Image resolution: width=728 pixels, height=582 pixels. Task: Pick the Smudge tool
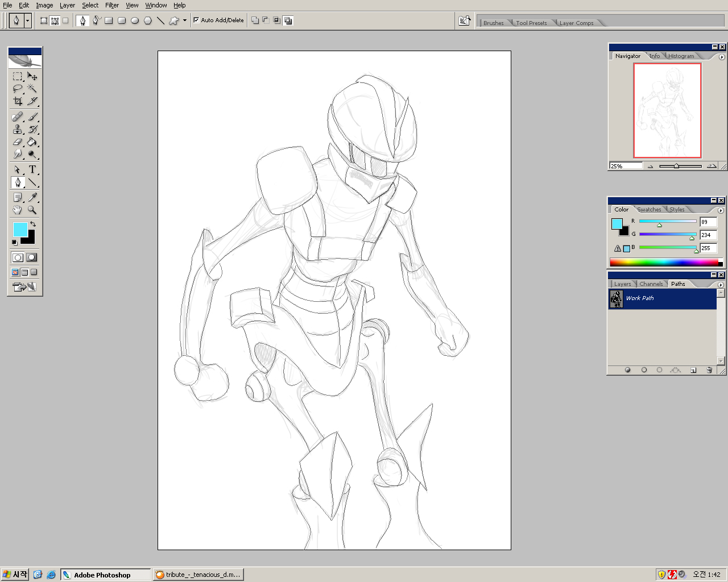point(18,154)
